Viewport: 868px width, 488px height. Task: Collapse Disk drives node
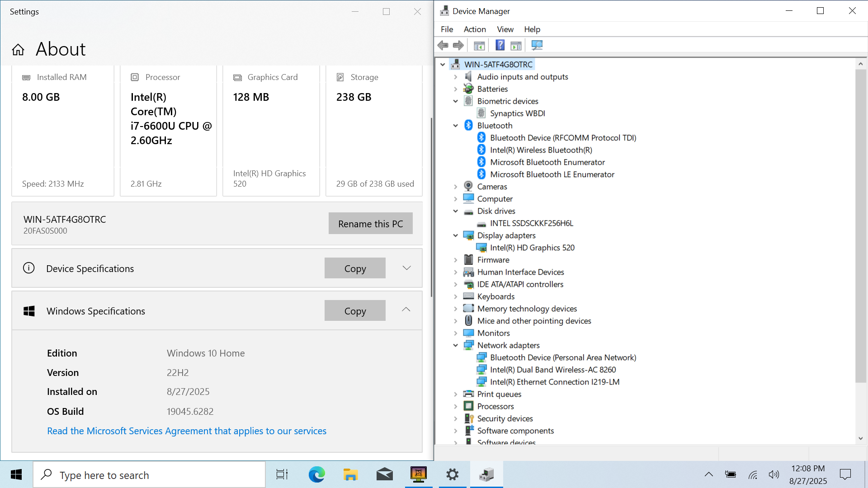click(x=456, y=211)
